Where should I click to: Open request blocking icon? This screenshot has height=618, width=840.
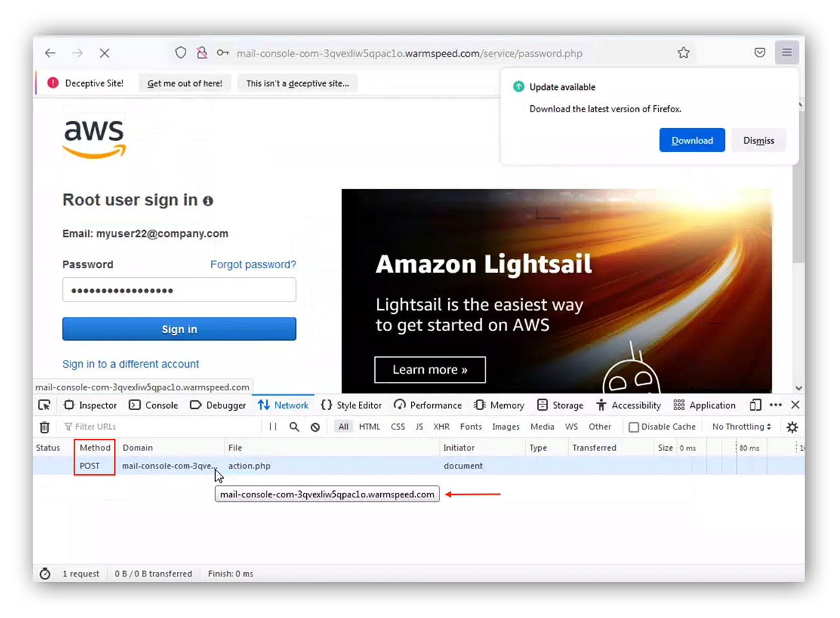click(315, 427)
